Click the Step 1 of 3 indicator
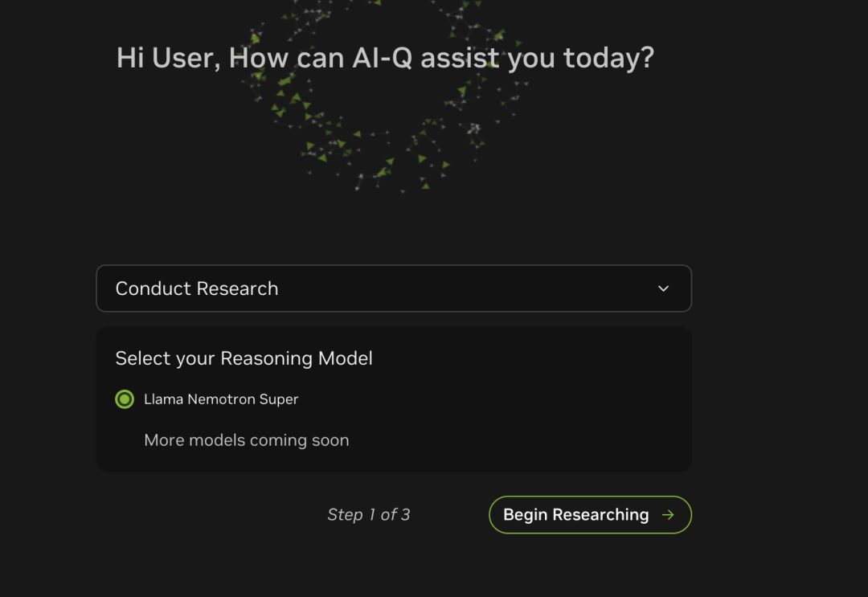Screen dimensions: 868x597 click(x=369, y=514)
